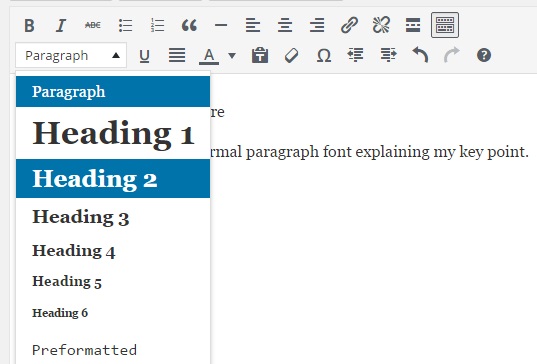Viewport: 537px width, 364px height.
Task: Toggle the paste as text option
Action: [260, 55]
